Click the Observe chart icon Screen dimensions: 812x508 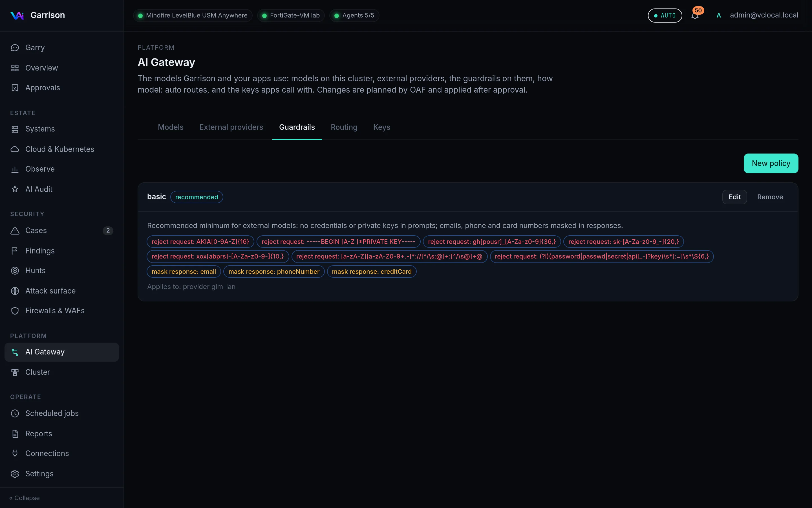click(x=15, y=169)
